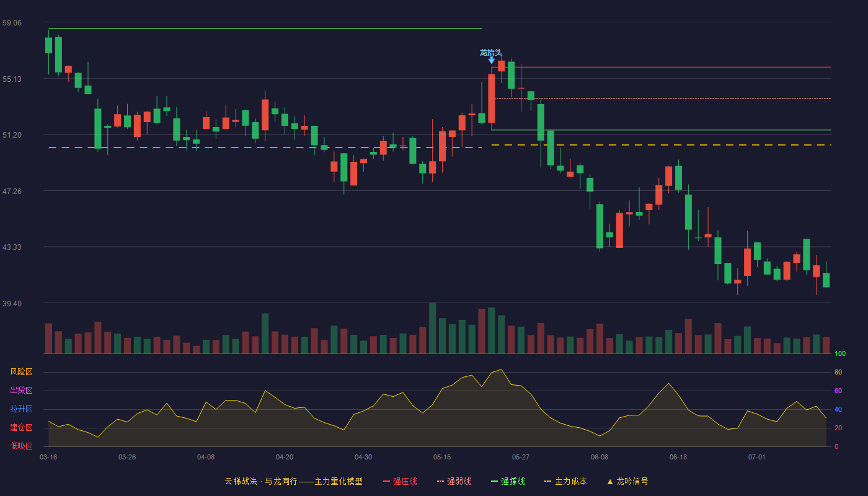The height and width of the screenshot is (496, 868).
Task: Select the 出货区 zone label
Action: point(22,391)
